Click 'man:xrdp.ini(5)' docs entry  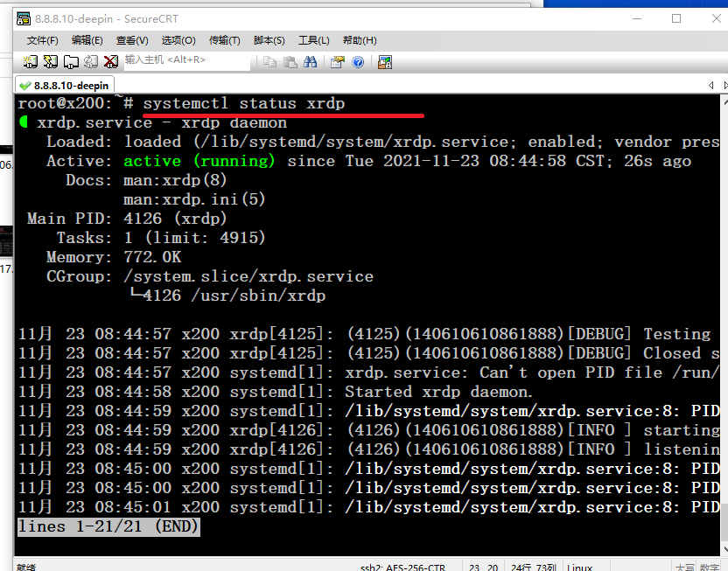(194, 199)
